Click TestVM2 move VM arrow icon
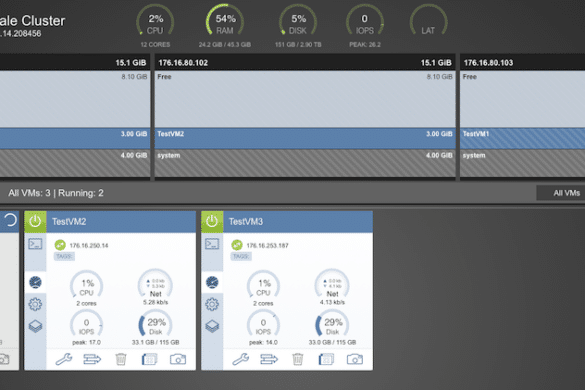Screen dimensions: 585x390 click(92, 359)
